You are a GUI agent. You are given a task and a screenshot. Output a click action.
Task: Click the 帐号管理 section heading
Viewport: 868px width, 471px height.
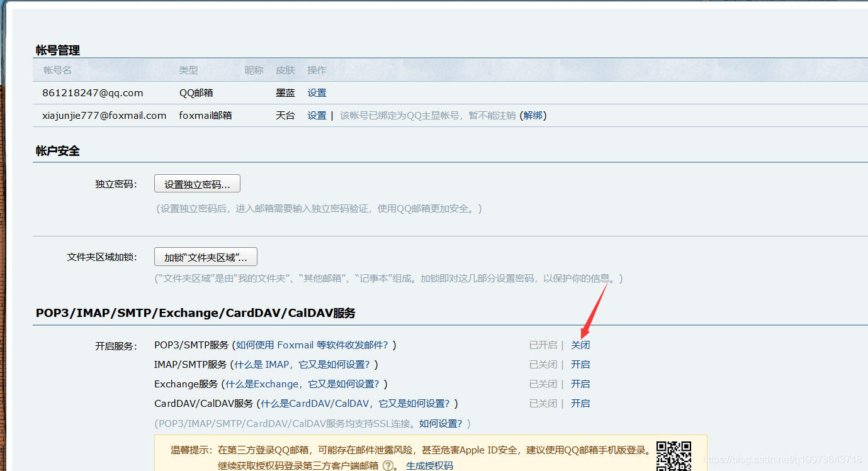[58, 50]
